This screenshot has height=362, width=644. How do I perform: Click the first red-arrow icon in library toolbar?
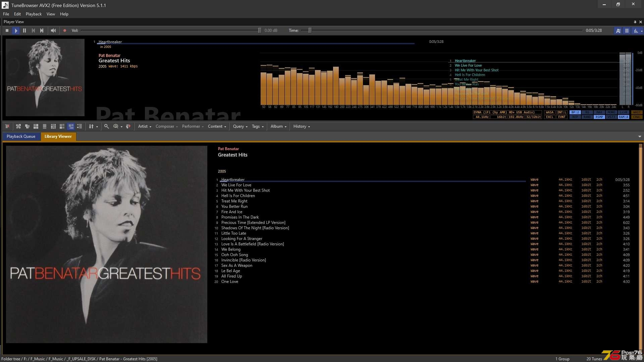click(7, 126)
